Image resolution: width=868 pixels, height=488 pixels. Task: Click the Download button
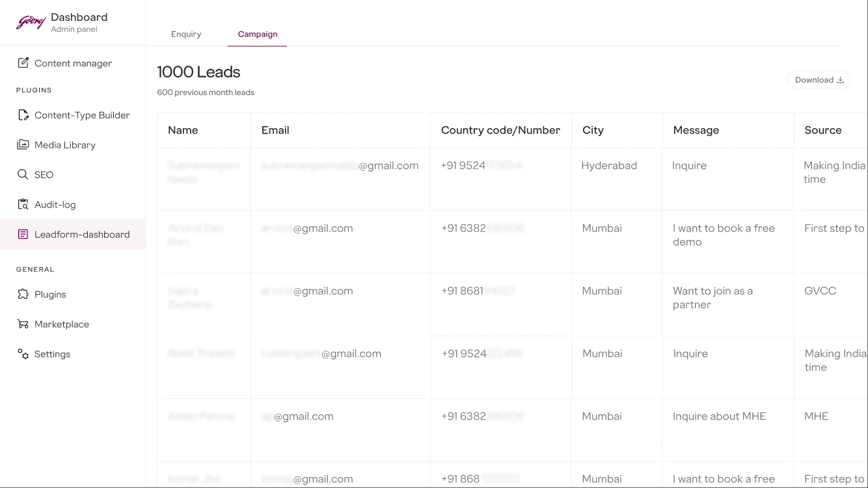(x=818, y=79)
